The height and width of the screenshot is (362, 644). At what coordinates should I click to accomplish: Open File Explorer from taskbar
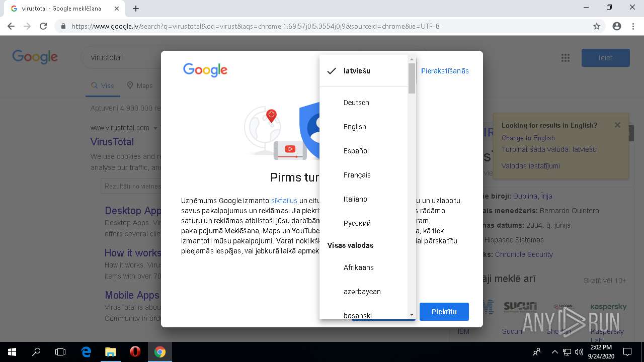coord(110,352)
